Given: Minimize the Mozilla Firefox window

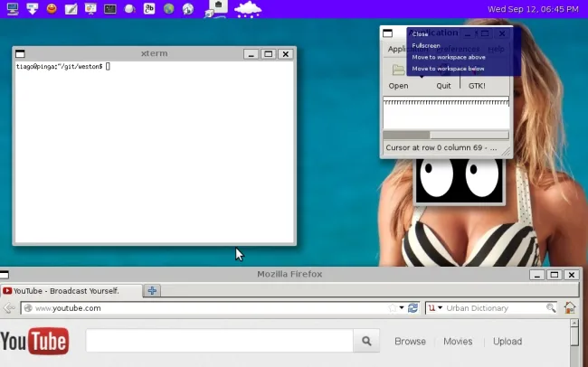Looking at the screenshot, I should tap(537, 275).
